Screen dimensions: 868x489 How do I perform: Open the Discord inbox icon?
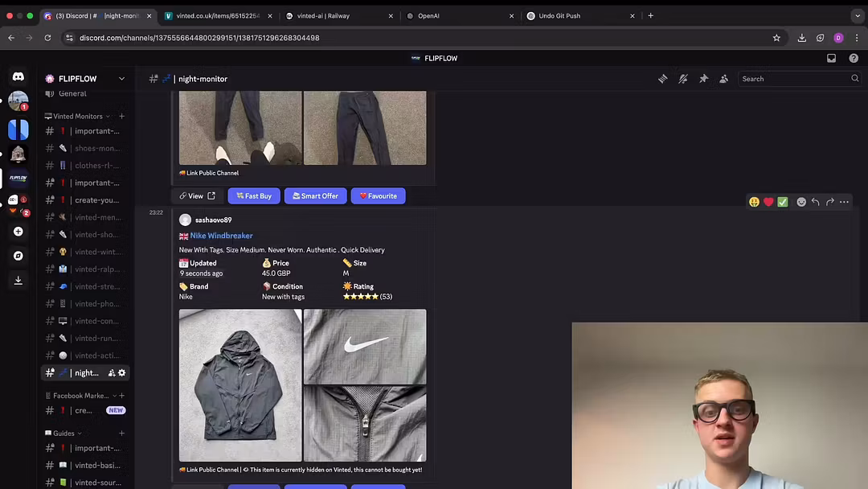coord(831,58)
